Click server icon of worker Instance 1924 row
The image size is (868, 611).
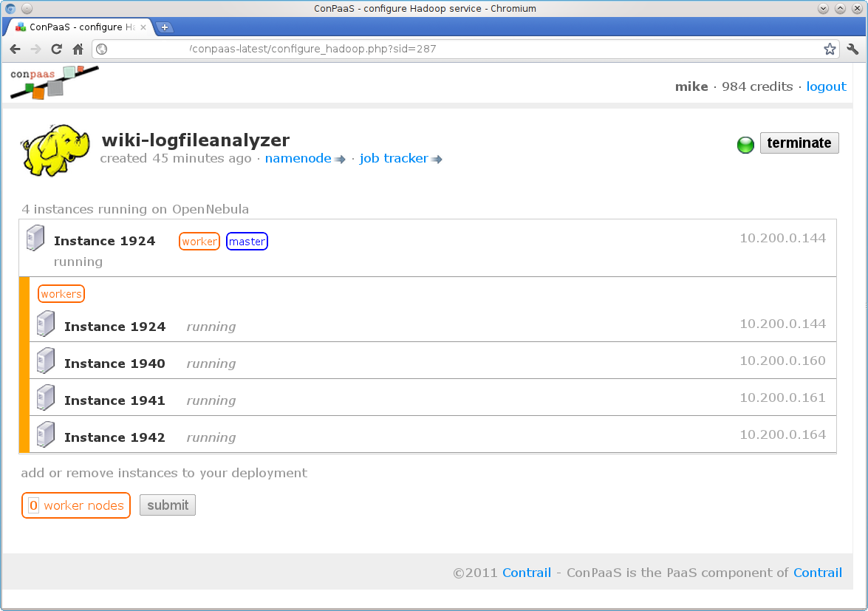coord(45,324)
